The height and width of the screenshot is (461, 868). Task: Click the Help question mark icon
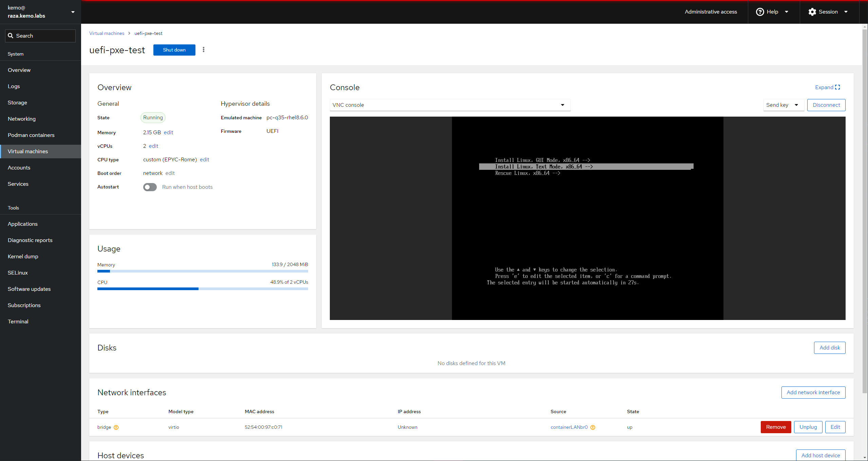tap(760, 12)
